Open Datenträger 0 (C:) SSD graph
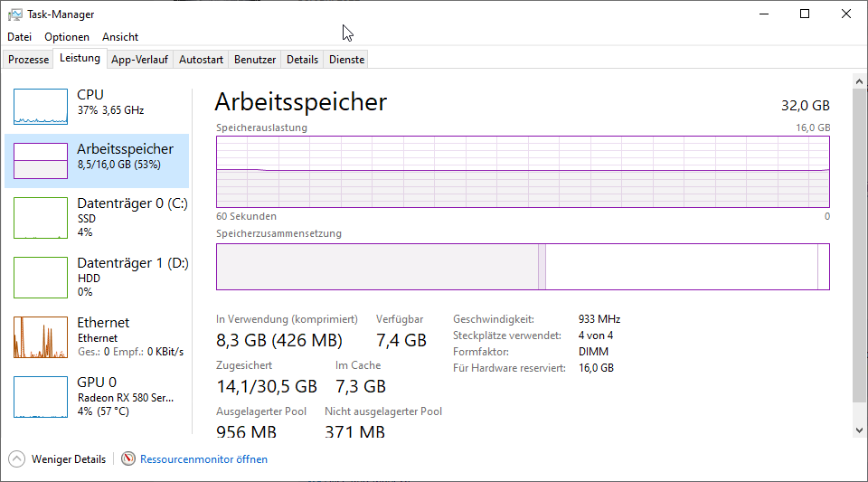The height and width of the screenshot is (482, 868). (41, 218)
